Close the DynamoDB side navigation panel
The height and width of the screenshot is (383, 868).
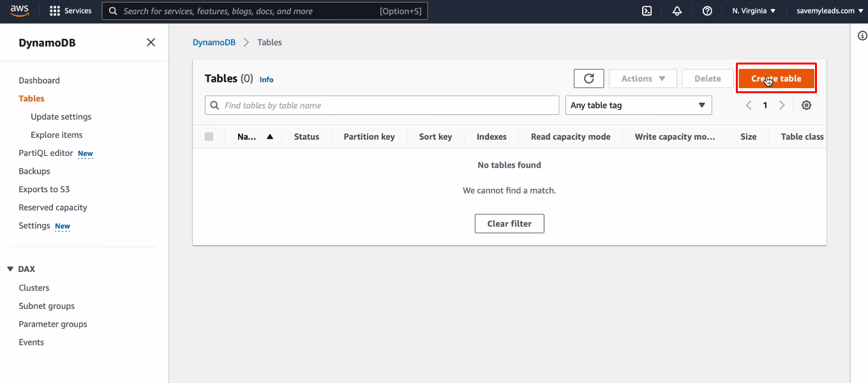(x=151, y=43)
